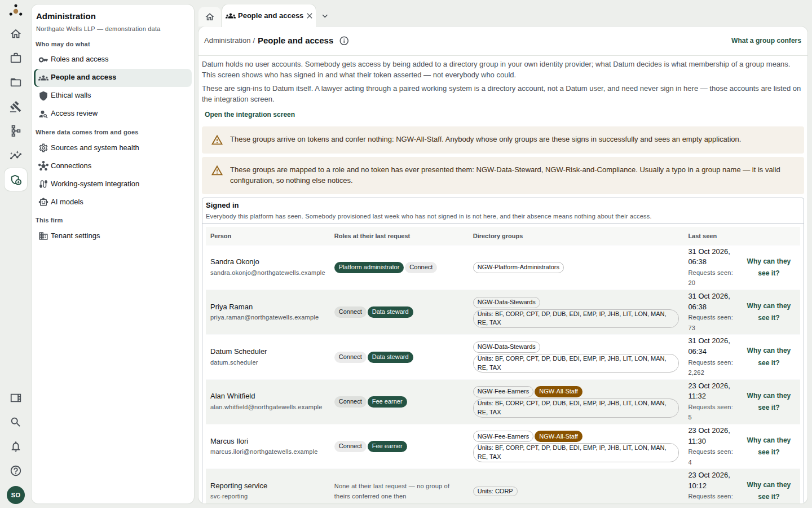
Task: Open notifications bell icon
Action: pos(16,446)
